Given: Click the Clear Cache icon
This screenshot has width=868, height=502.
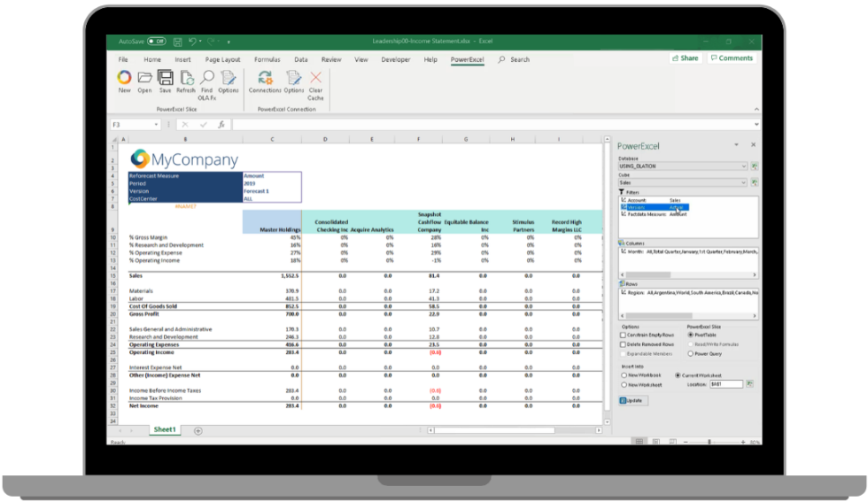Looking at the screenshot, I should click(x=315, y=80).
